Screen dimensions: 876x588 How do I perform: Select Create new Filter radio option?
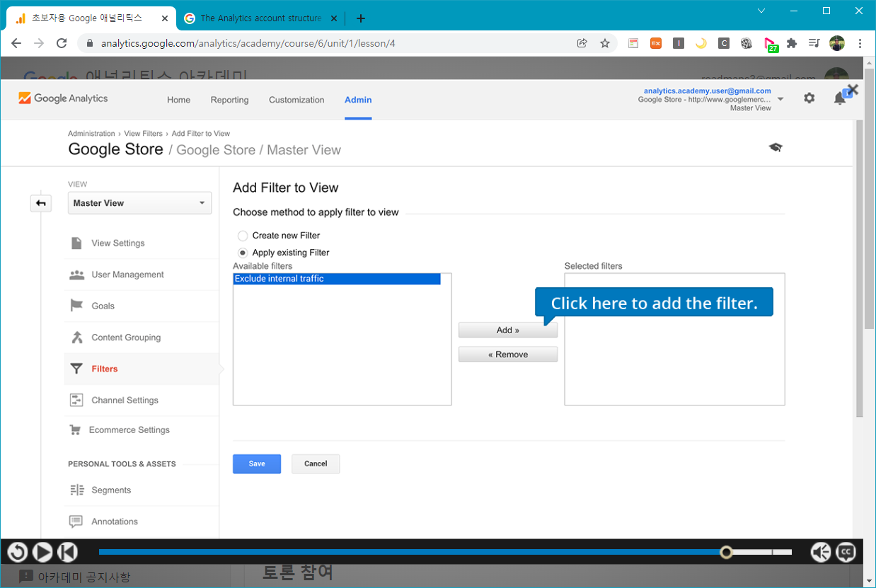coord(243,236)
